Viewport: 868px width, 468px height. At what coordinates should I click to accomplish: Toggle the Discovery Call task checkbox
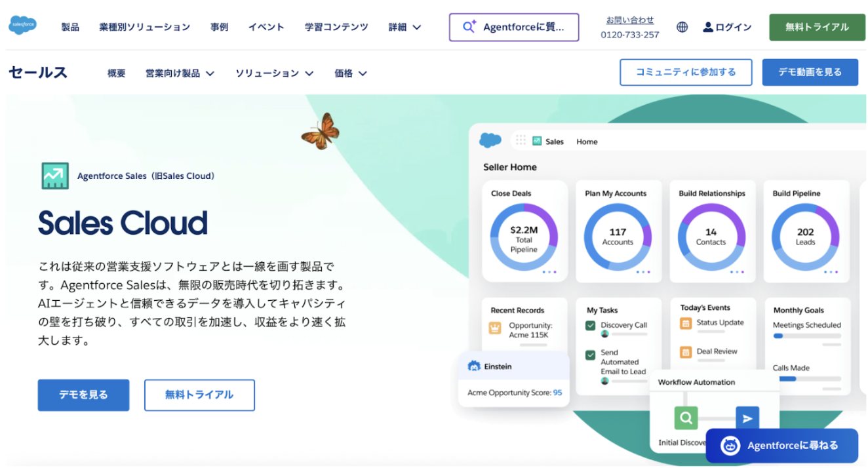click(590, 325)
